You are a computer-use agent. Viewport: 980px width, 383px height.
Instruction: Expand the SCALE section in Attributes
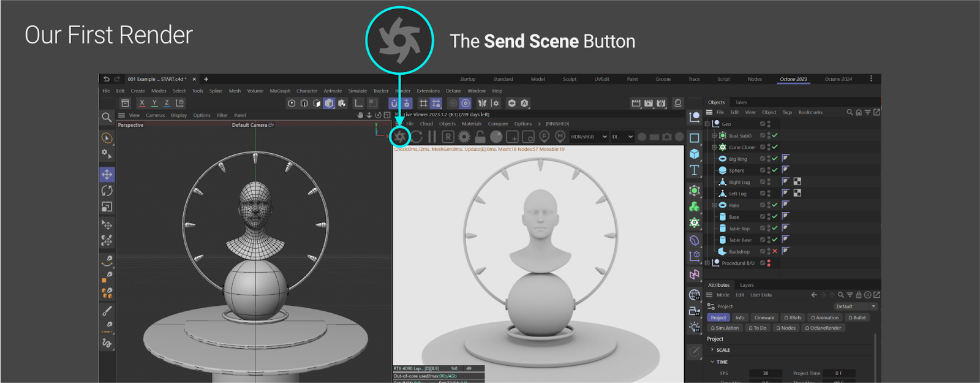tap(712, 350)
